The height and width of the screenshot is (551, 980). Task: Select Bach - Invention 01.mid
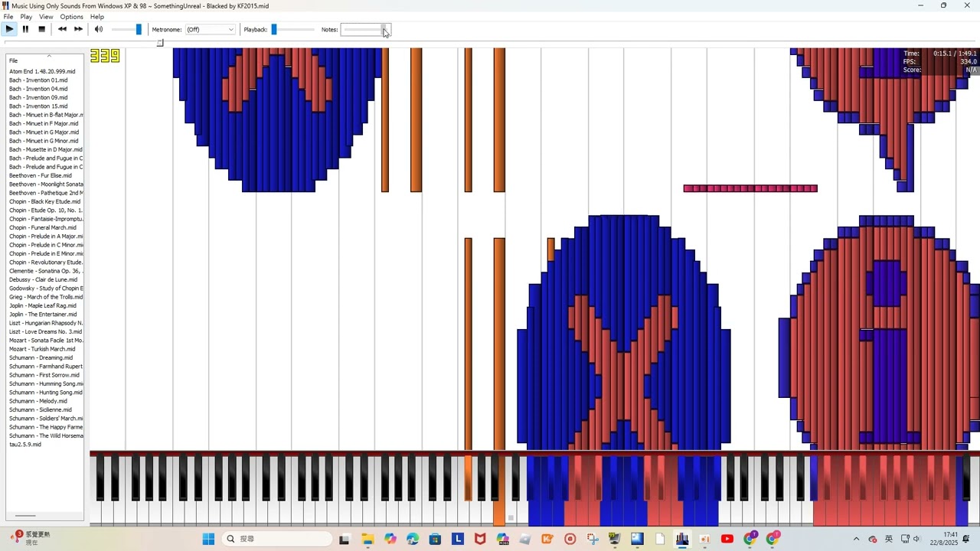[x=38, y=80]
